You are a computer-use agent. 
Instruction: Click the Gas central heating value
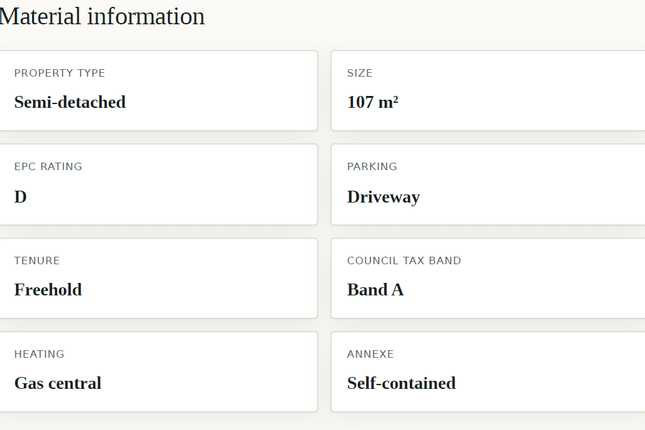58,383
